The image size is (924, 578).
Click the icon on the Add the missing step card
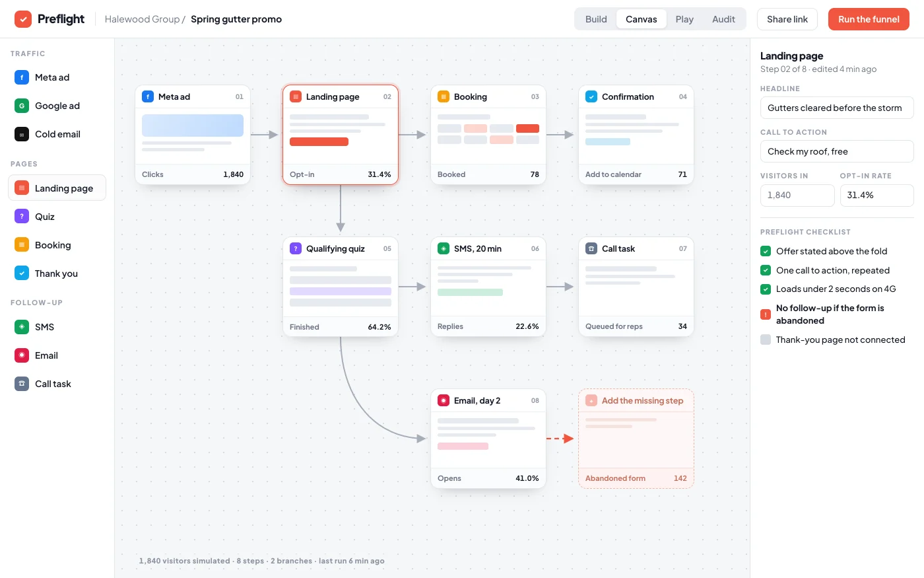coord(591,400)
